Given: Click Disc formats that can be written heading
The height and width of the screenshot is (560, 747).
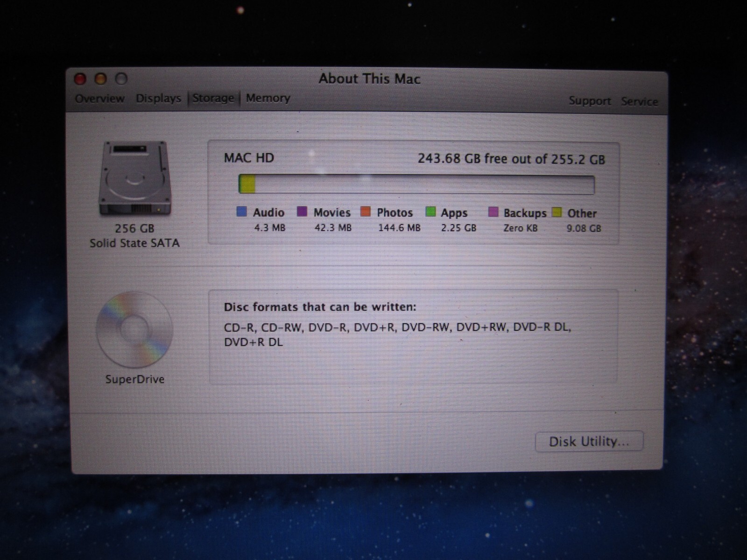Looking at the screenshot, I should coord(320,307).
